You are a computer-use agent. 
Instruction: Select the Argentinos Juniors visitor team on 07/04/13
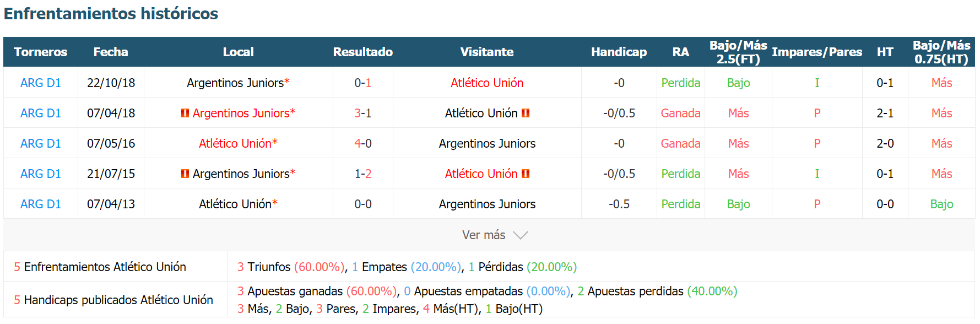(487, 204)
